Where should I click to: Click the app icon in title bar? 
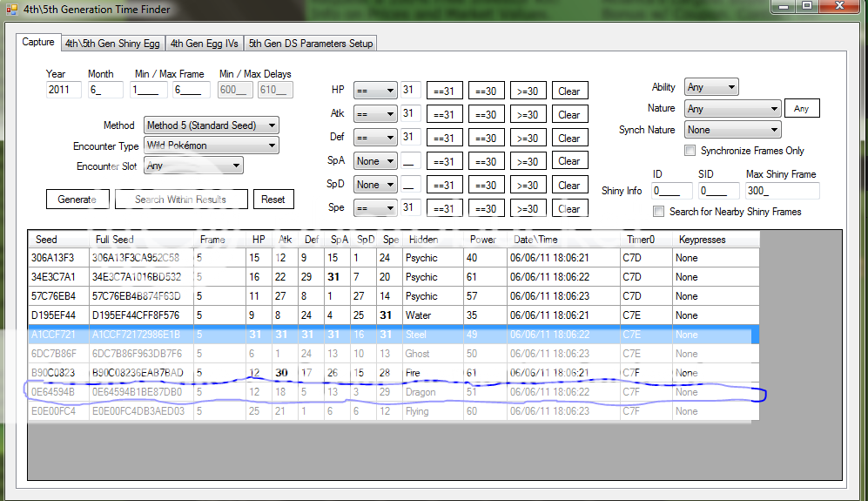point(11,10)
